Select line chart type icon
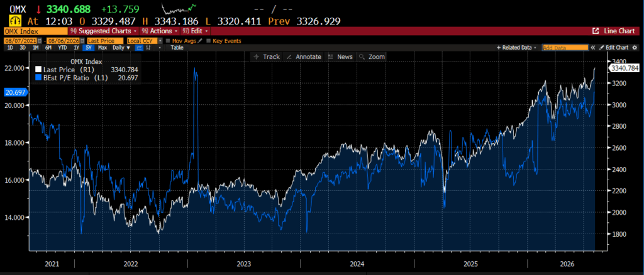Screen dimensions: 644x275 point(139,48)
